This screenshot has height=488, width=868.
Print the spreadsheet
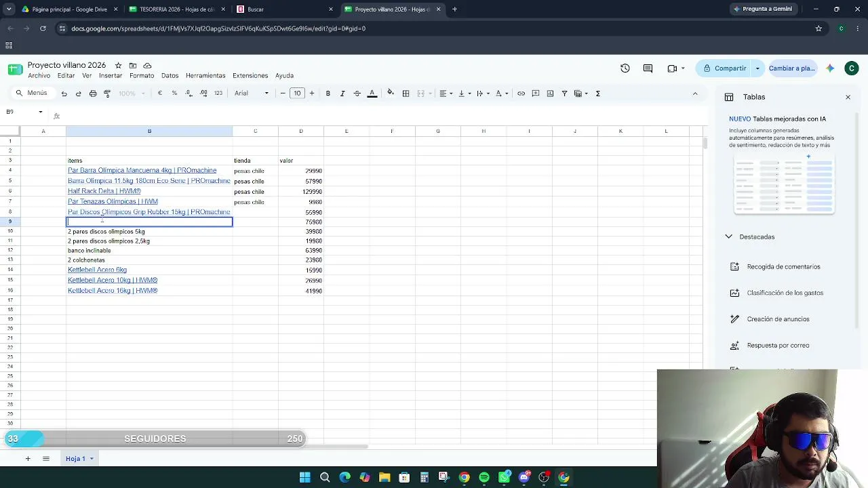93,94
